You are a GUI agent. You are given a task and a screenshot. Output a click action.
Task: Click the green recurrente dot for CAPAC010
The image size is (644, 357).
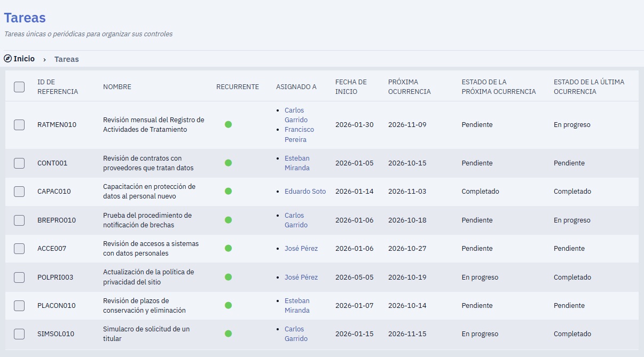(x=229, y=191)
